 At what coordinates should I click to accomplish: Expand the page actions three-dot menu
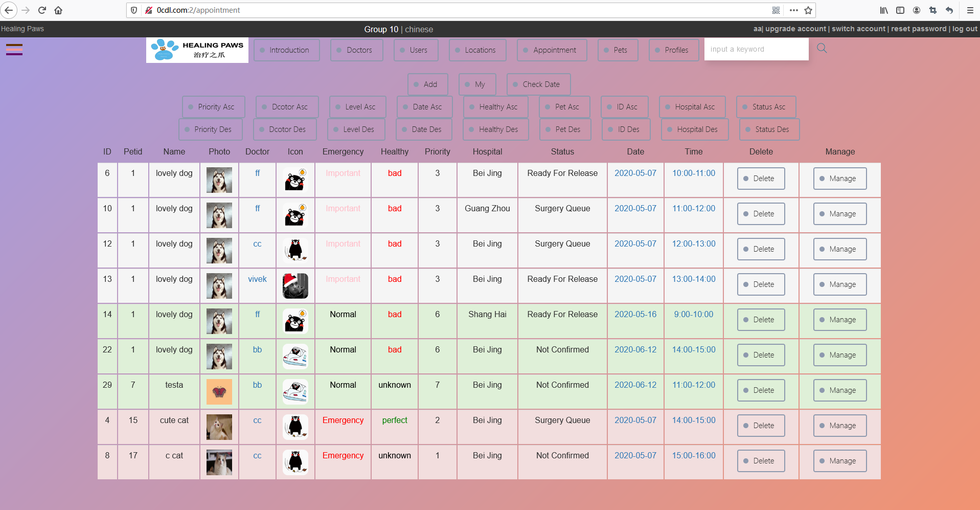(x=793, y=10)
